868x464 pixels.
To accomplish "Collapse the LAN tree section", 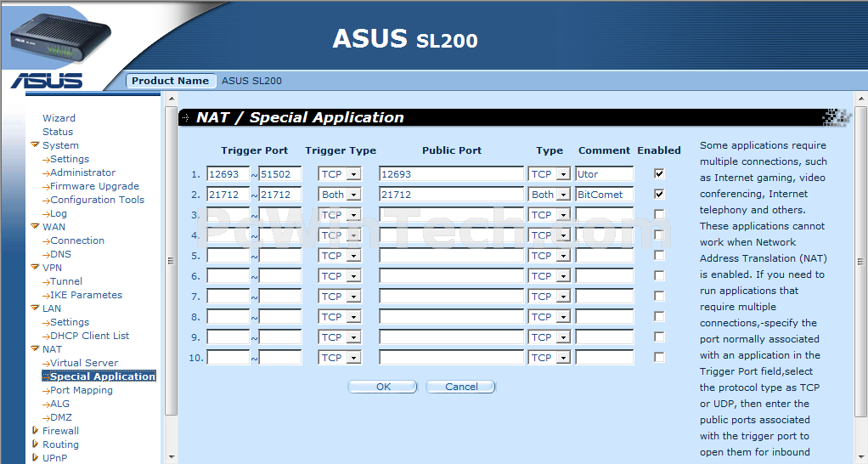I will tap(35, 308).
